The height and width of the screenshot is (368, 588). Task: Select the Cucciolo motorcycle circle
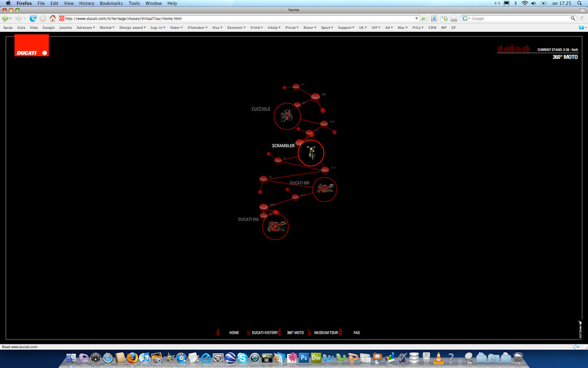287,116
